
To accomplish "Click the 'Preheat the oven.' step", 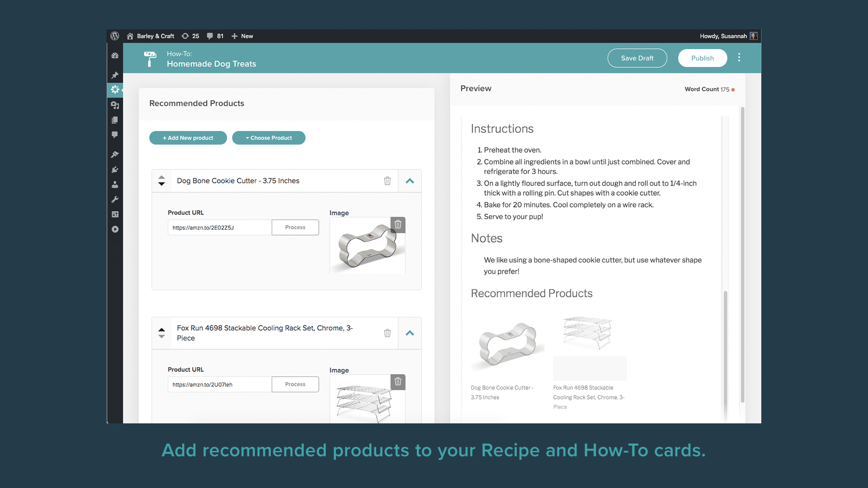I will pos(512,150).
